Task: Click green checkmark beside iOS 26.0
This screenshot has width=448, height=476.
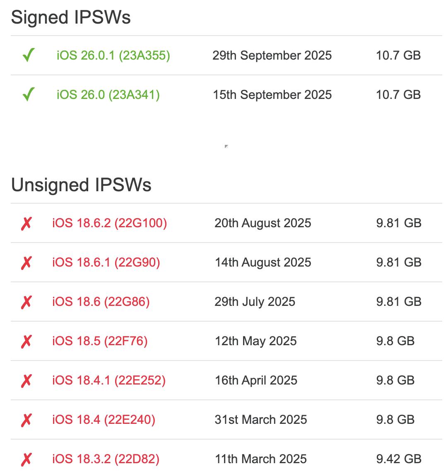Action: tap(28, 94)
